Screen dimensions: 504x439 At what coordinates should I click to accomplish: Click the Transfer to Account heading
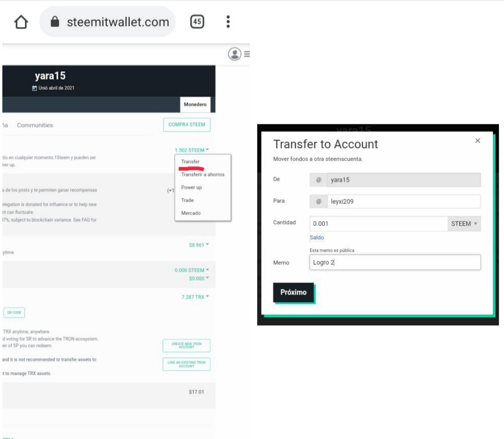tap(326, 144)
